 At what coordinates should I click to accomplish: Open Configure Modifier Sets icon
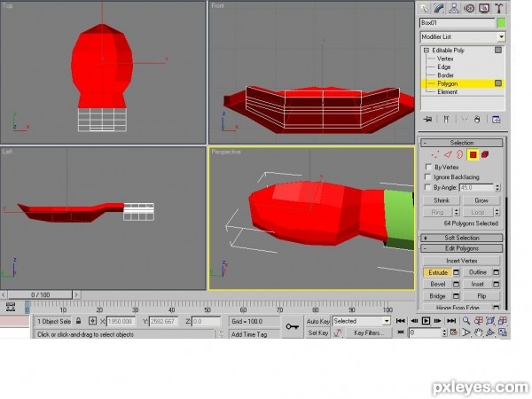coord(496,120)
